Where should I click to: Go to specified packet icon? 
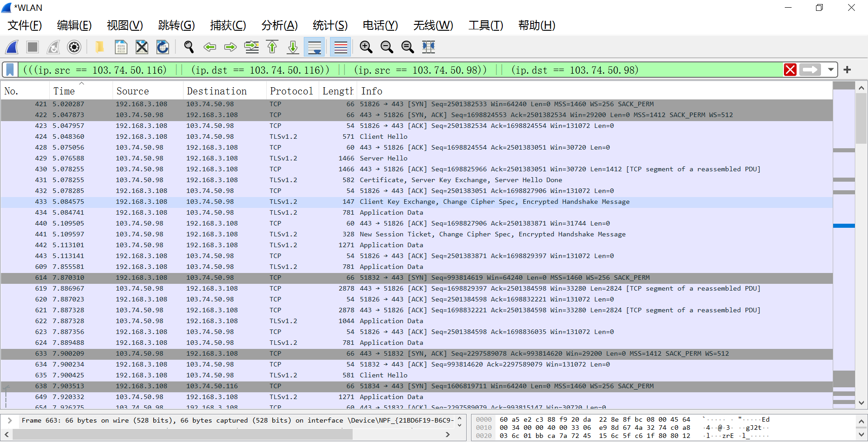point(252,47)
